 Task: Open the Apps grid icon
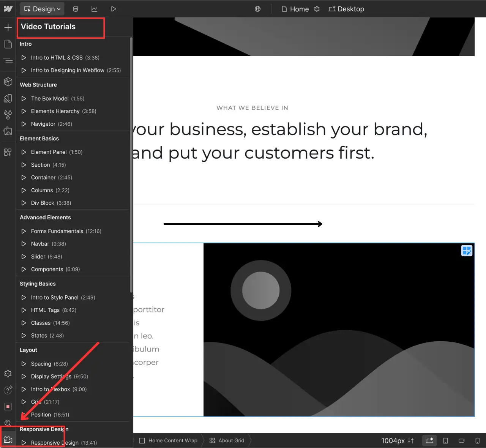coord(8,152)
